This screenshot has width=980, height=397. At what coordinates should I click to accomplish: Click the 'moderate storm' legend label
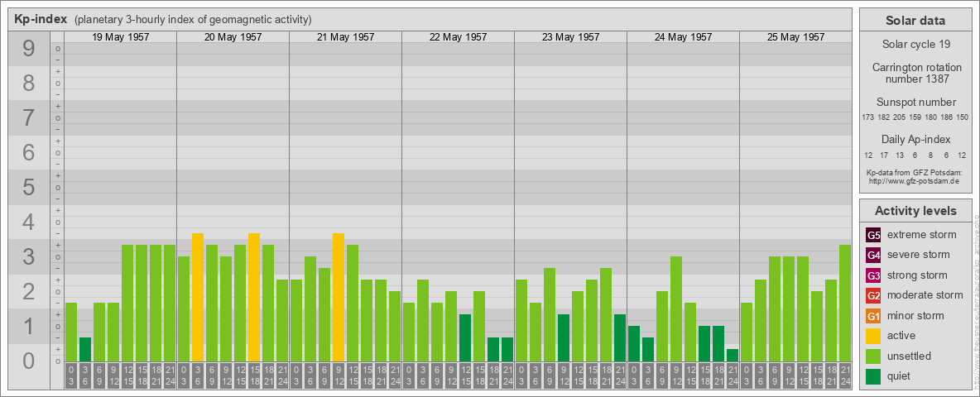[x=925, y=295]
